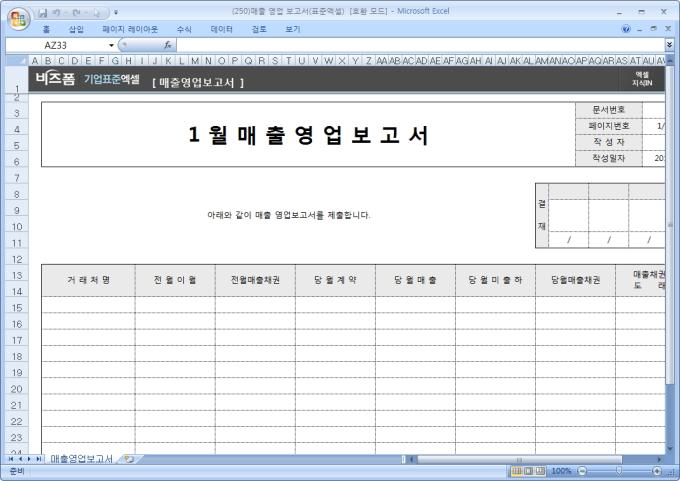
Task: Go to previous sheet navigation arrow
Action: click(x=20, y=459)
